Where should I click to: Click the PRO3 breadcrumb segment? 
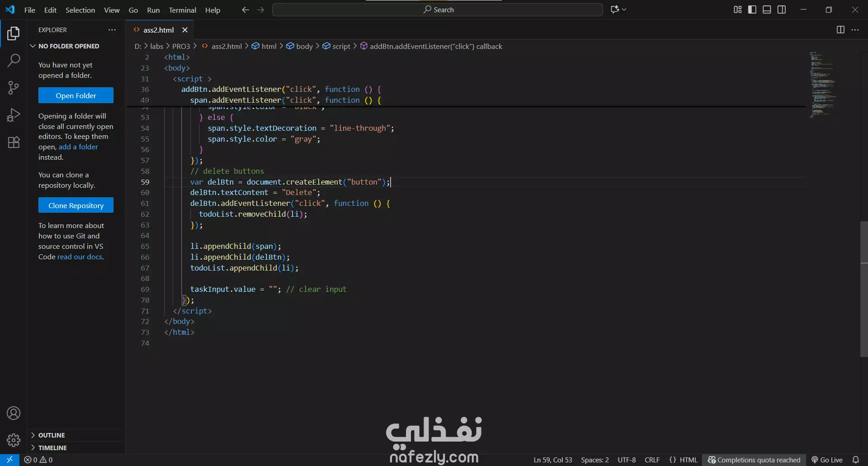point(181,46)
